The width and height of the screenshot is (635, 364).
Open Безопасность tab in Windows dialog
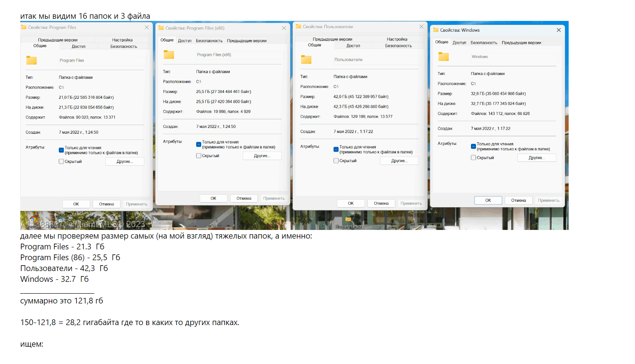[484, 43]
